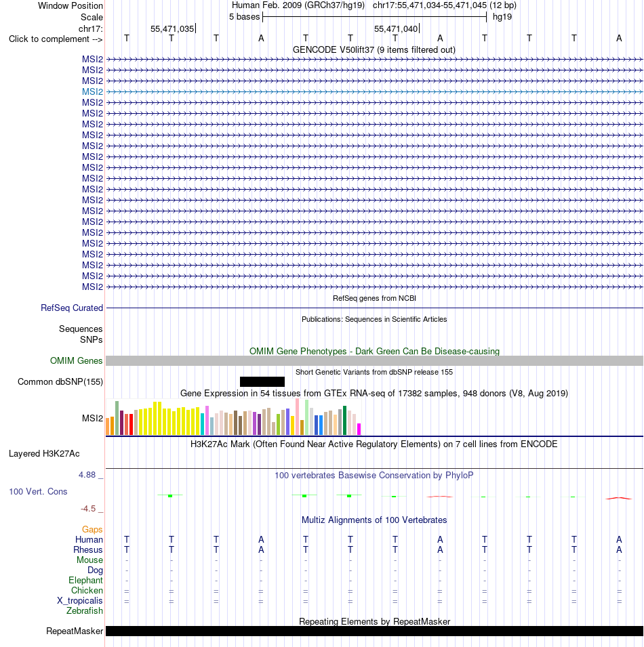Open the H3K27Ac Mark ENCODE track title
Screen dimensions: 644x647
pyautogui.click(x=374, y=444)
